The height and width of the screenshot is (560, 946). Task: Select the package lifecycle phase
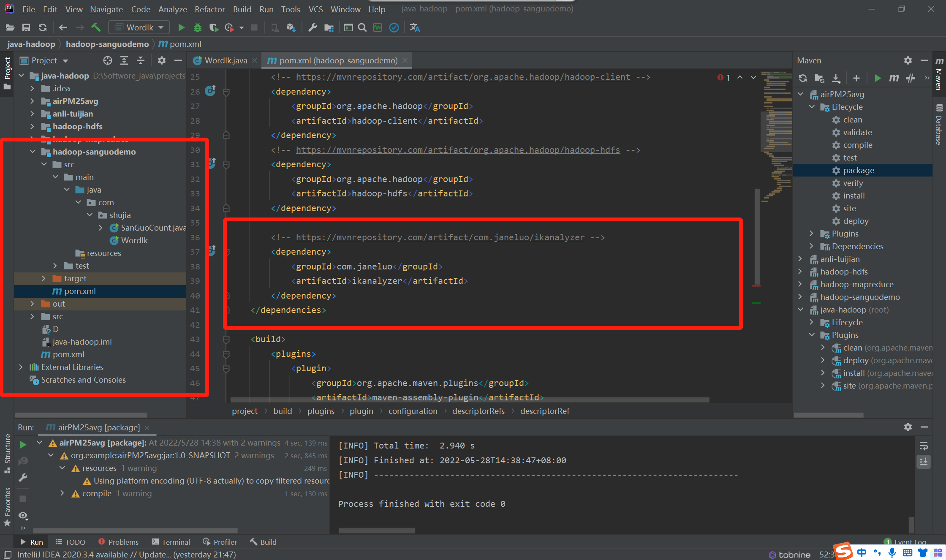point(858,171)
